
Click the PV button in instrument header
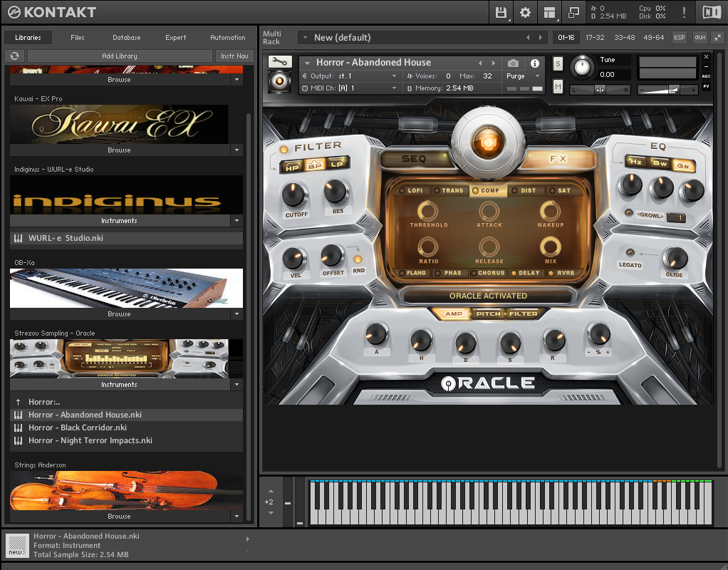click(x=706, y=86)
